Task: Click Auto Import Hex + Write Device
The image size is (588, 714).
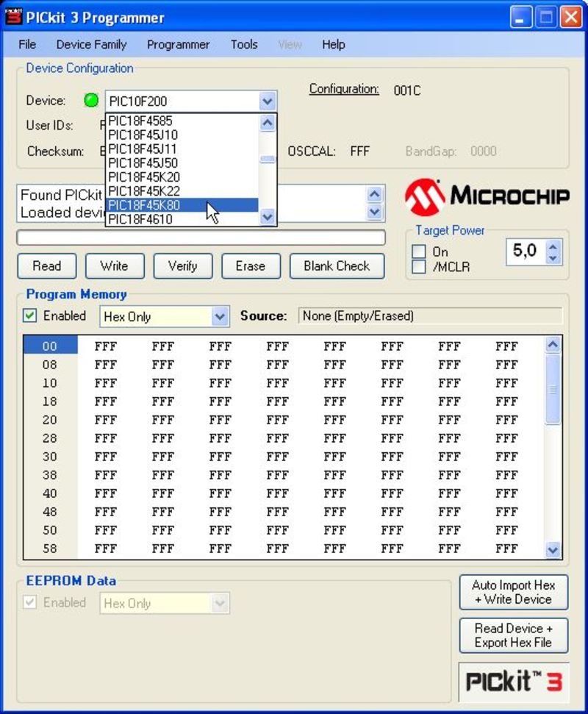Action: (513, 591)
